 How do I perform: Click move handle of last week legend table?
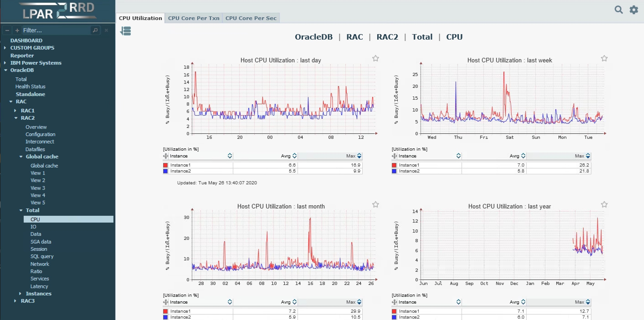(x=394, y=156)
